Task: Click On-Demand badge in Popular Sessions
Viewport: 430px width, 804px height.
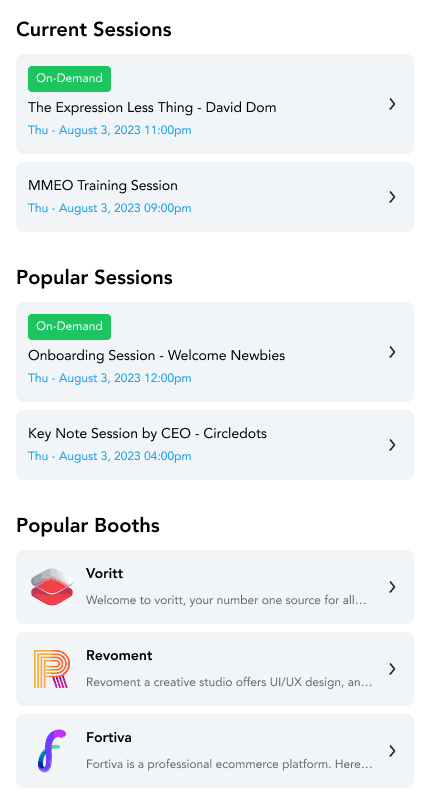Action: click(x=69, y=327)
